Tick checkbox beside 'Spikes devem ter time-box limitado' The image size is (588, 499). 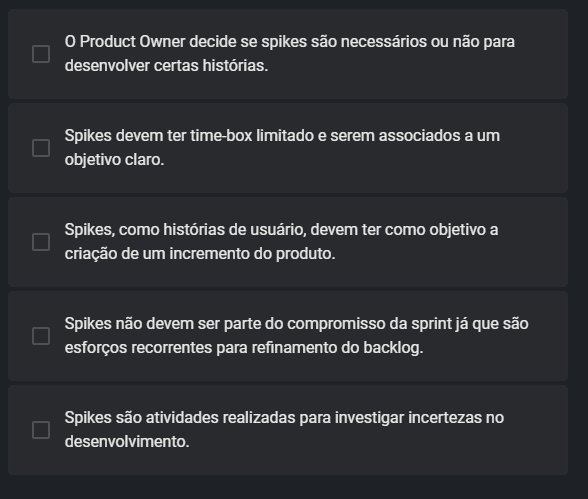tap(41, 148)
